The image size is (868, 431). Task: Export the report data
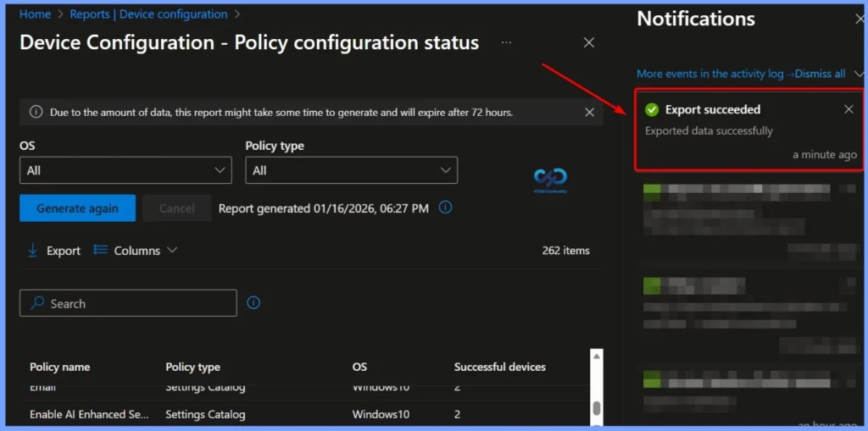pos(54,251)
